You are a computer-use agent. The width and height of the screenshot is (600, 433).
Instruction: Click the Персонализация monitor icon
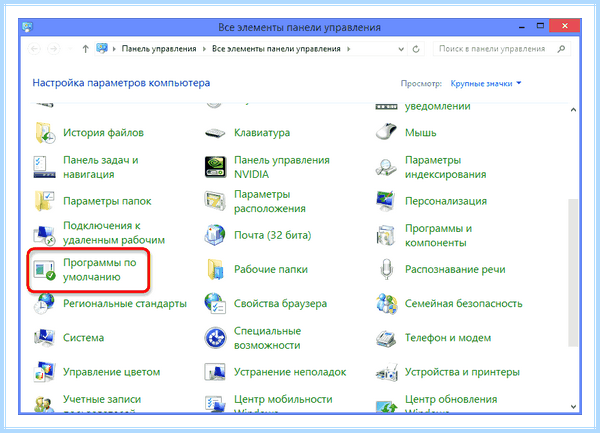386,201
